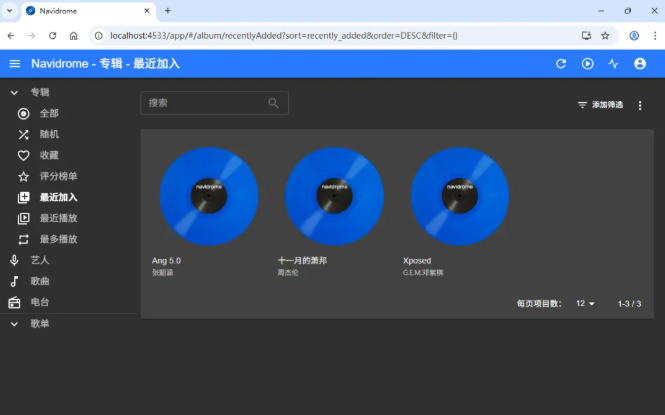Click the install app icon in the address bar

click(586, 36)
